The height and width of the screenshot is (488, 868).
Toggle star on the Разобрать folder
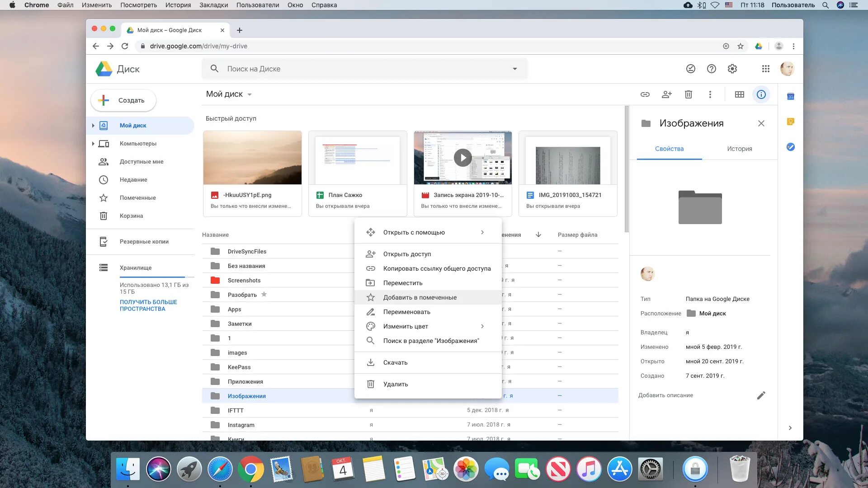264,294
